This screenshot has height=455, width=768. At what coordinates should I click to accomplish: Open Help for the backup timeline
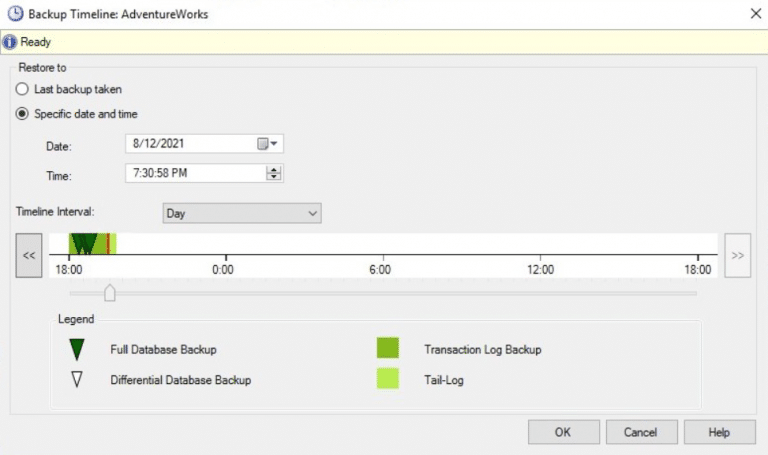coord(719,432)
